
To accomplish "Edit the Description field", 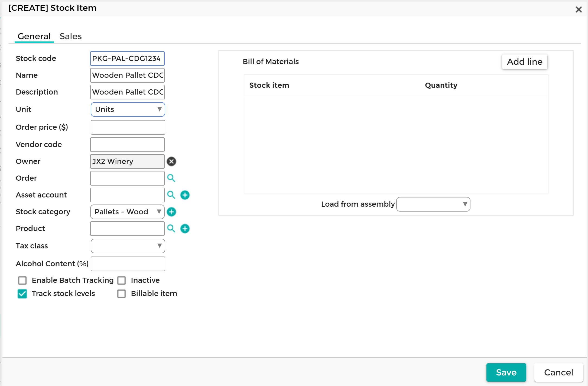I will pyautogui.click(x=127, y=92).
